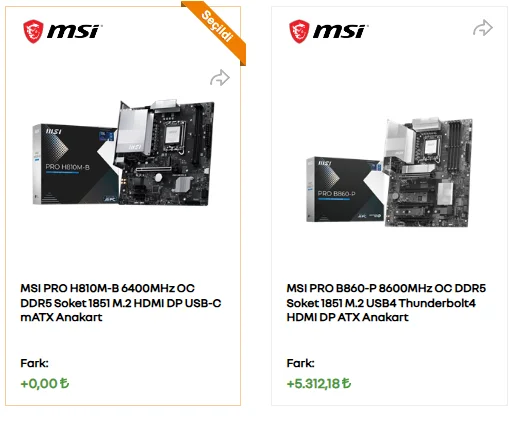Click the MSI dragon shield on left card
The width and height of the screenshot is (524, 422).
(33, 31)
